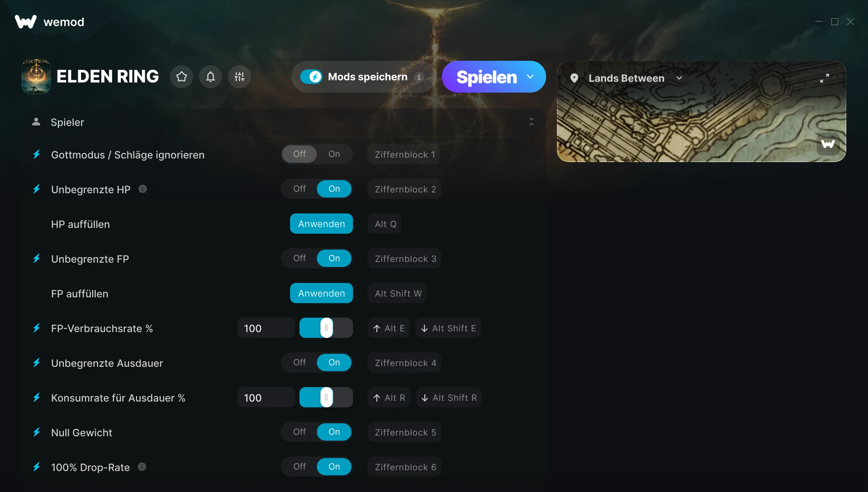Expand the map with the fullscreen arrows icon

[825, 78]
